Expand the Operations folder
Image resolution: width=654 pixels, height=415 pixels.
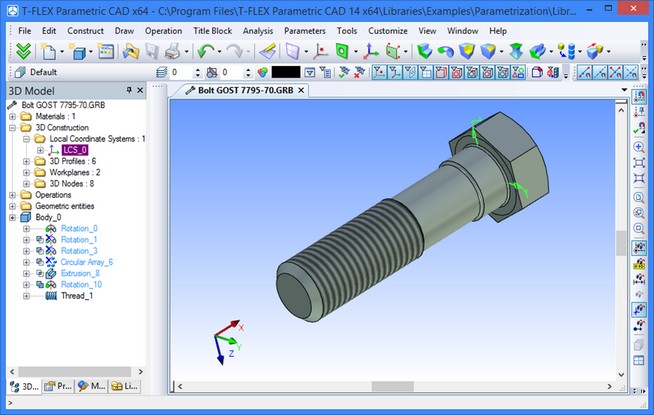(x=13, y=195)
